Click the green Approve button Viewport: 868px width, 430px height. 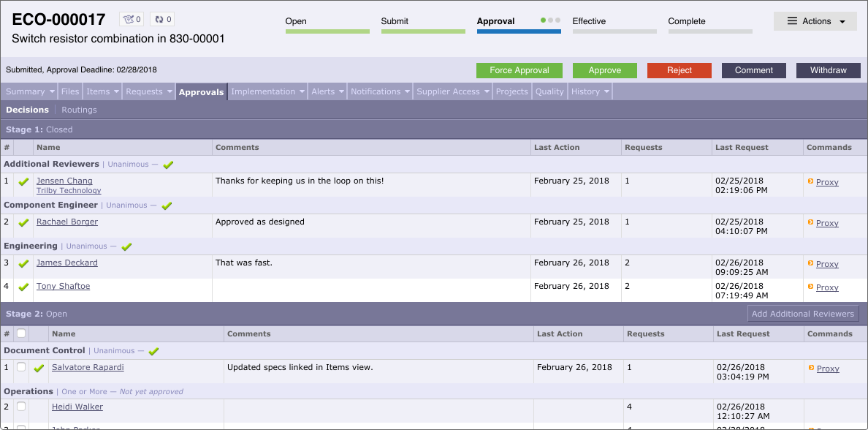pyautogui.click(x=604, y=70)
